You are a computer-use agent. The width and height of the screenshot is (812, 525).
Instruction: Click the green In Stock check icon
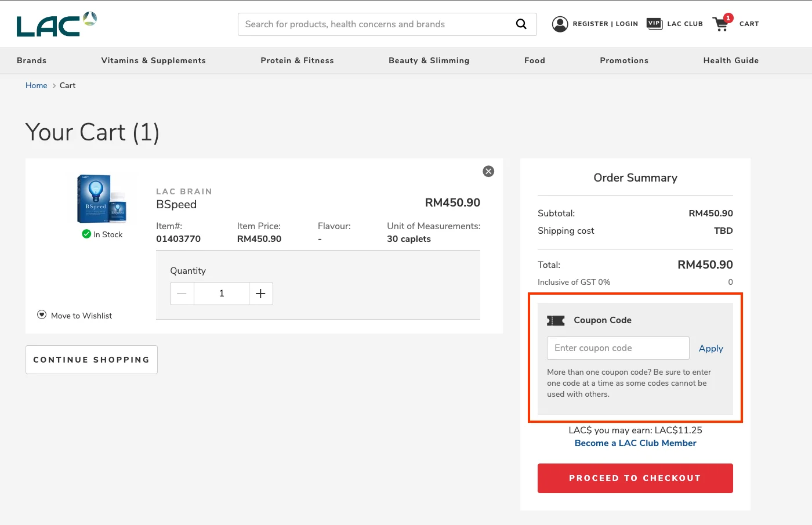(x=86, y=234)
